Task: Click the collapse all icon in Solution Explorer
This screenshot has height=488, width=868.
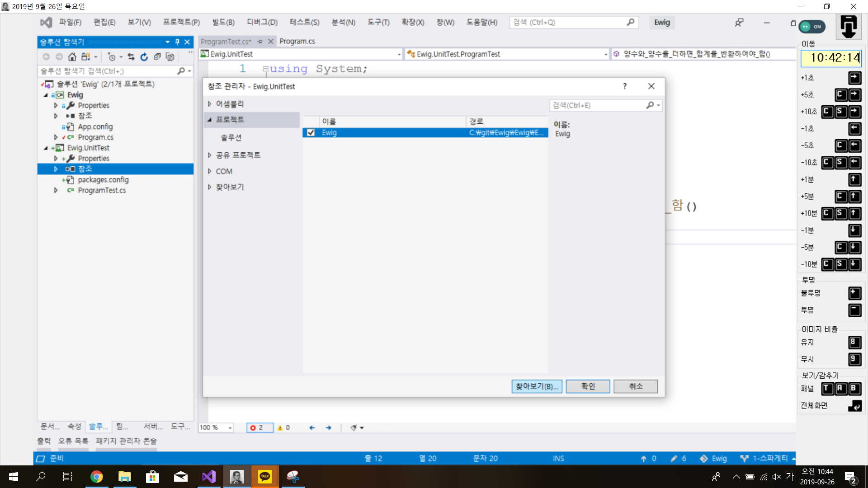Action: point(157,56)
